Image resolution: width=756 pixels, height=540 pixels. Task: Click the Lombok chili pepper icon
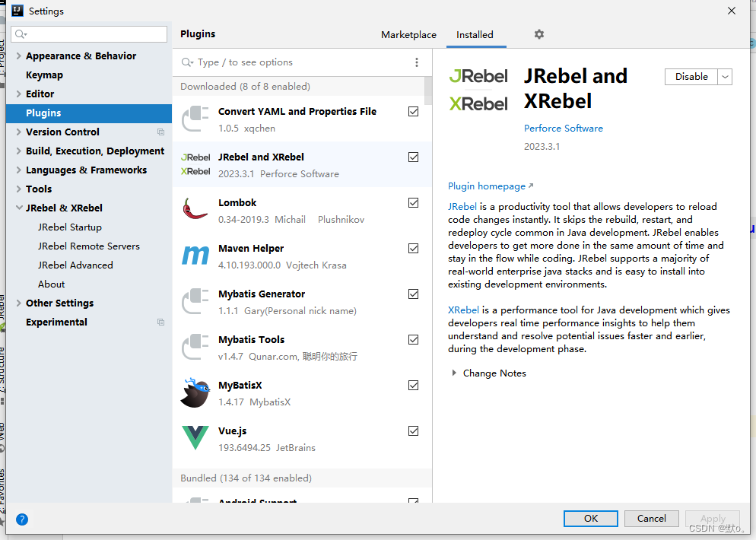(x=195, y=209)
